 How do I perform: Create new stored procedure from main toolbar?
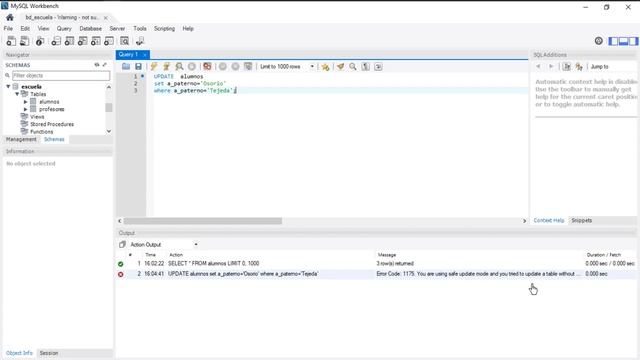96,41
